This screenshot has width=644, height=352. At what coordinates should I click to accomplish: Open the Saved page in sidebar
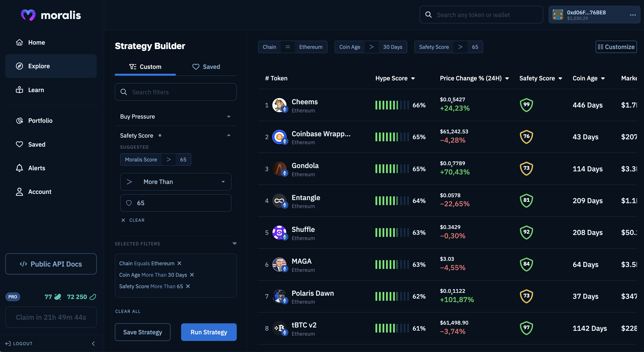coord(51,144)
